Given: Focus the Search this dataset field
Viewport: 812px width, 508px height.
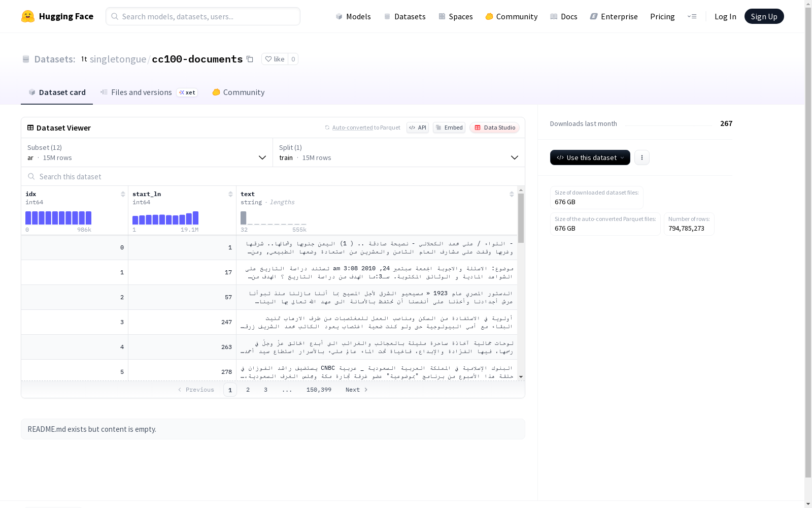Looking at the screenshot, I should pos(273,176).
